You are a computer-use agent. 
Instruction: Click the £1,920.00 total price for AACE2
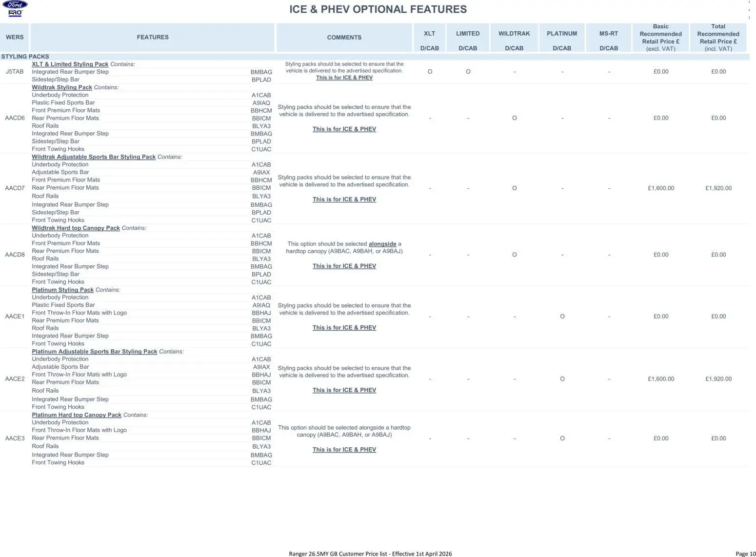(718, 379)
